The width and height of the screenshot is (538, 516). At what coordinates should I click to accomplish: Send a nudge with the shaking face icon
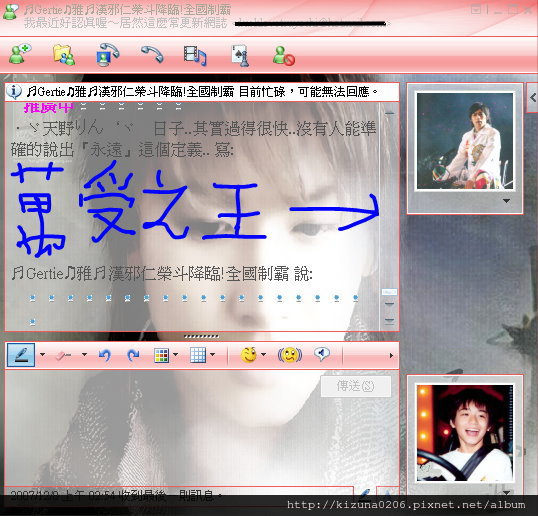point(290,355)
